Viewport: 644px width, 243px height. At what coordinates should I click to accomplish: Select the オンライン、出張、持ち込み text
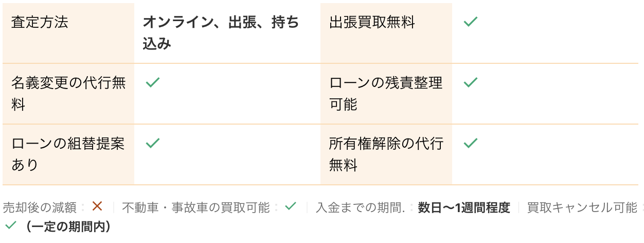click(221, 33)
